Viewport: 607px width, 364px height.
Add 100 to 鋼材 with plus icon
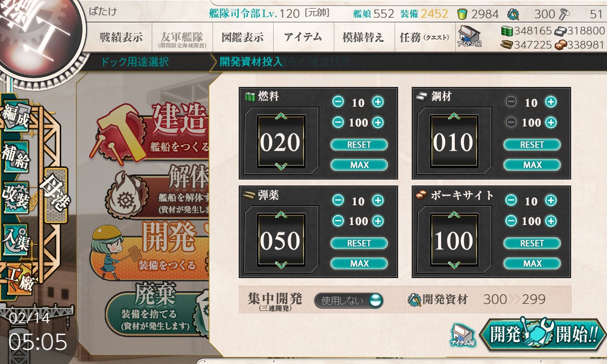point(551,122)
